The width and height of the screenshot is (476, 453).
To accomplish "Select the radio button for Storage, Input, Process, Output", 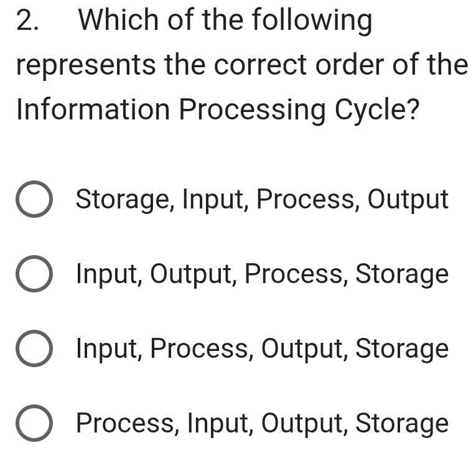I will point(34,200).
